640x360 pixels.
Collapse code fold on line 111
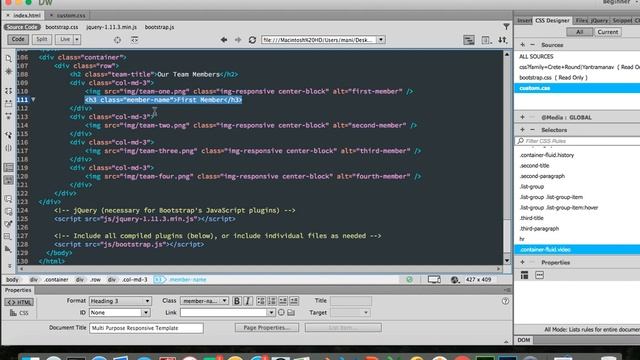(33, 100)
